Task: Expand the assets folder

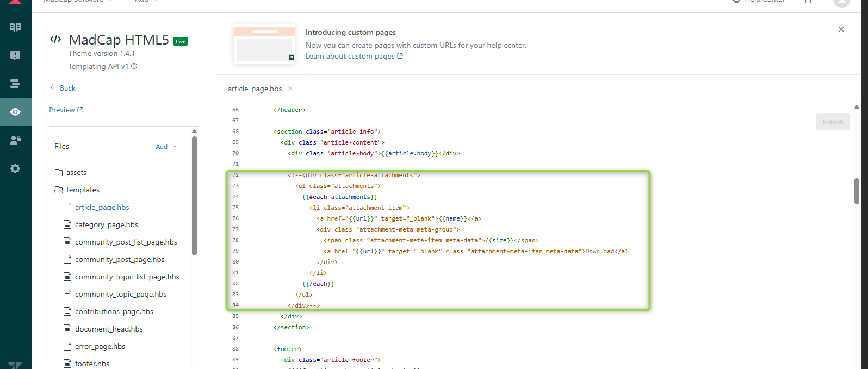Action: pos(76,173)
